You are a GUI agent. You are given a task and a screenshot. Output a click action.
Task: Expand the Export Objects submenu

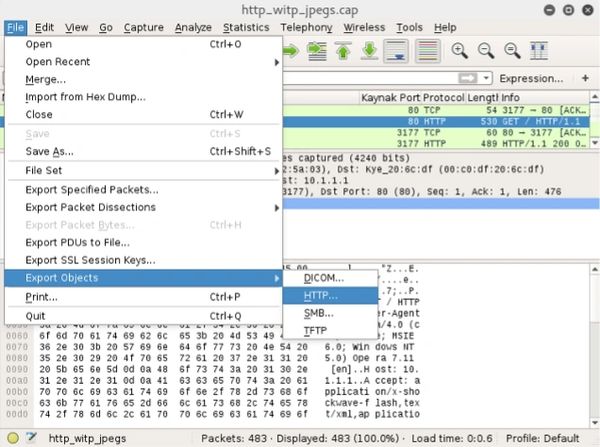[x=143, y=278]
